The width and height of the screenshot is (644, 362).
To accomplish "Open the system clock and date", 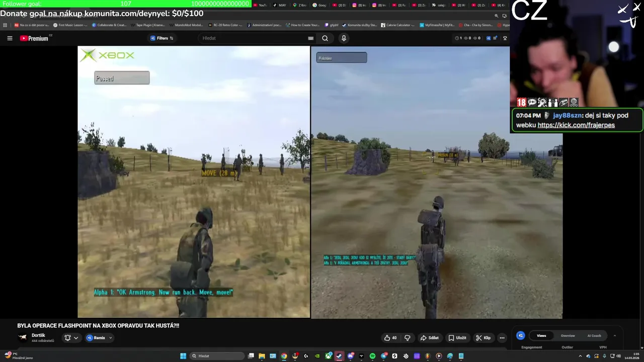I will click(631, 356).
